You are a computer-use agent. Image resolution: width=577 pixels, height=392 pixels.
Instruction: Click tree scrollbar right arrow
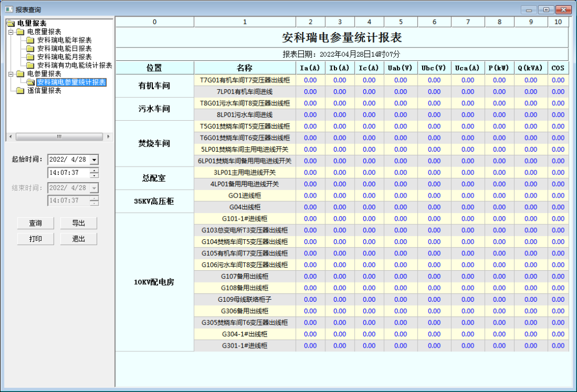tap(108, 137)
